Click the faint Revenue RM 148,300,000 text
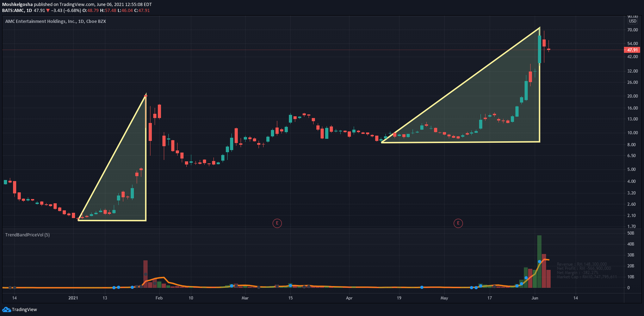Screen dimensions: 644x316 pos(582,264)
